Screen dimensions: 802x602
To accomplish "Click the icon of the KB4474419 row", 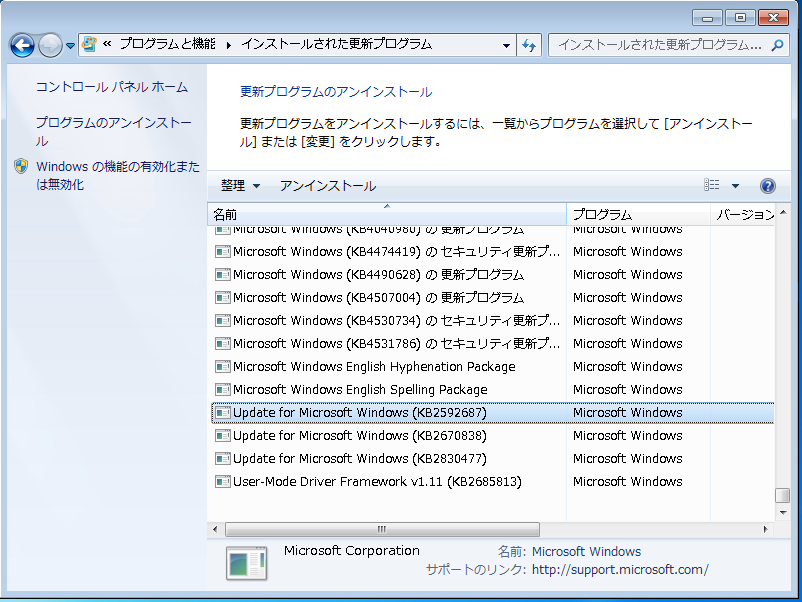I will (x=222, y=251).
